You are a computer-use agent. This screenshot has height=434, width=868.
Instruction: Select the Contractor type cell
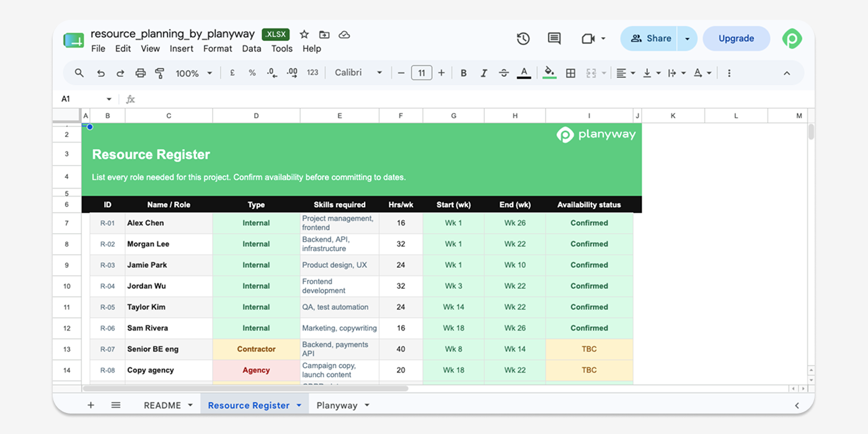tap(256, 349)
